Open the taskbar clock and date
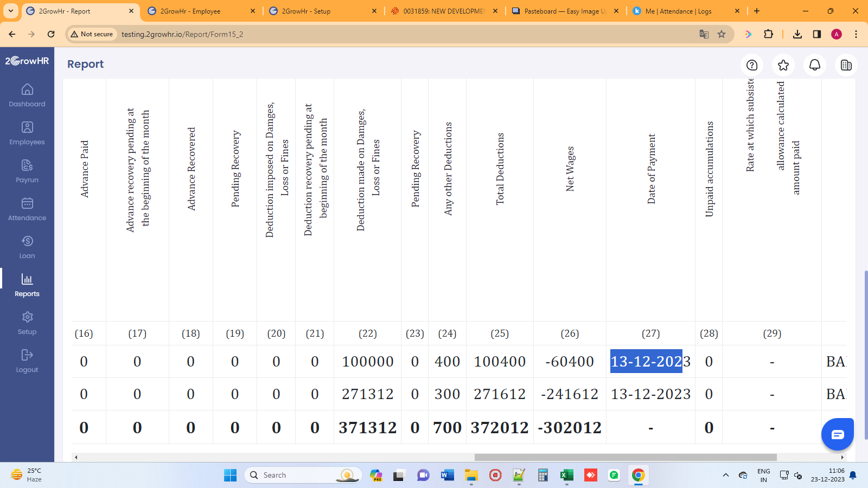868x488 pixels. [x=828, y=475]
